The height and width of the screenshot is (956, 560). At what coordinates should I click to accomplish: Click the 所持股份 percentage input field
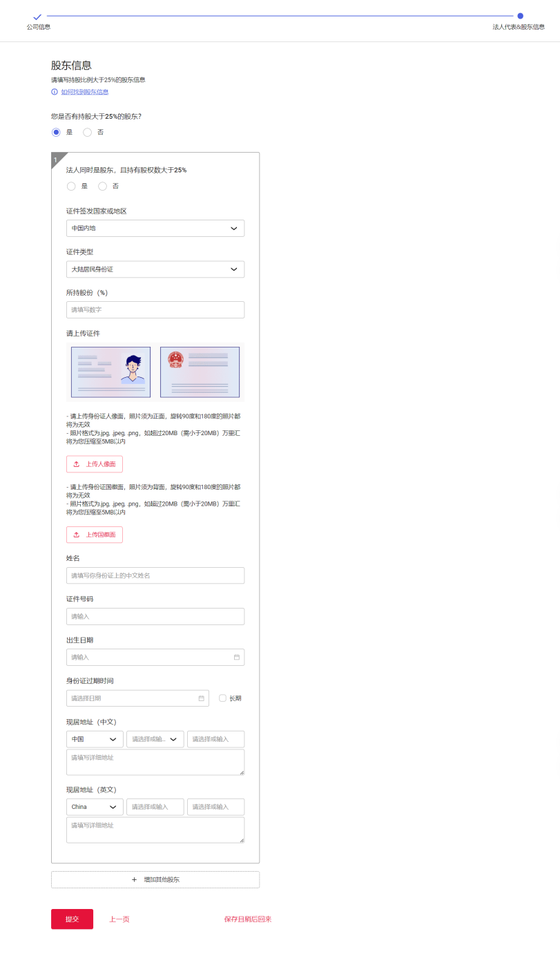click(x=155, y=309)
